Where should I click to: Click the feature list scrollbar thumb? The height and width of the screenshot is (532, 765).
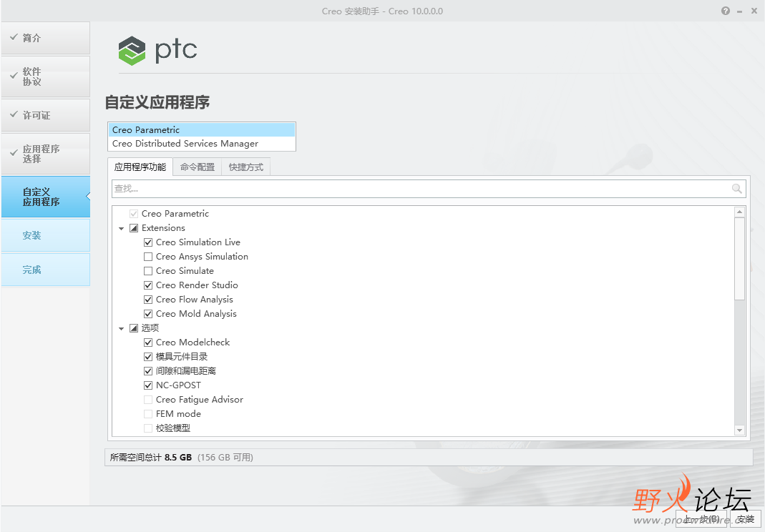(740, 258)
